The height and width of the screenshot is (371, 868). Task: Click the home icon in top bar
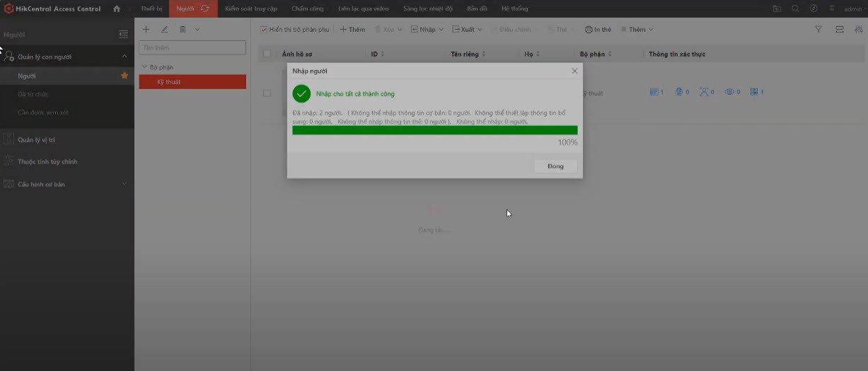[x=117, y=8]
